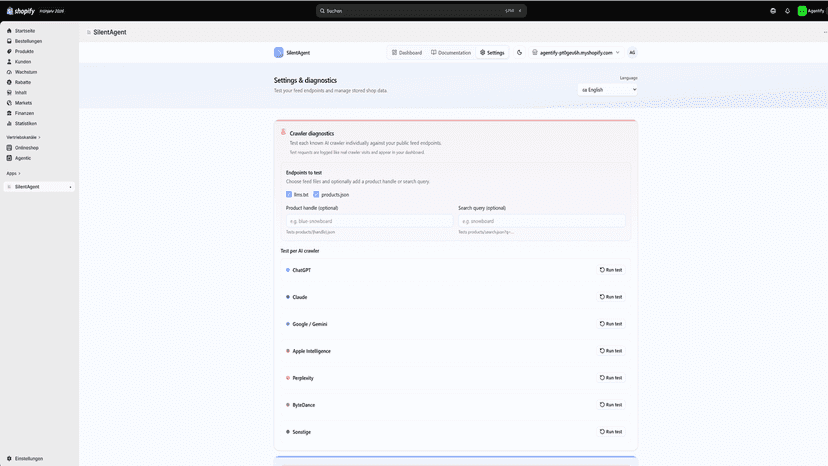828x466 pixels.
Task: Click the 'Settings & diagnostics' heading
Action: (305, 80)
